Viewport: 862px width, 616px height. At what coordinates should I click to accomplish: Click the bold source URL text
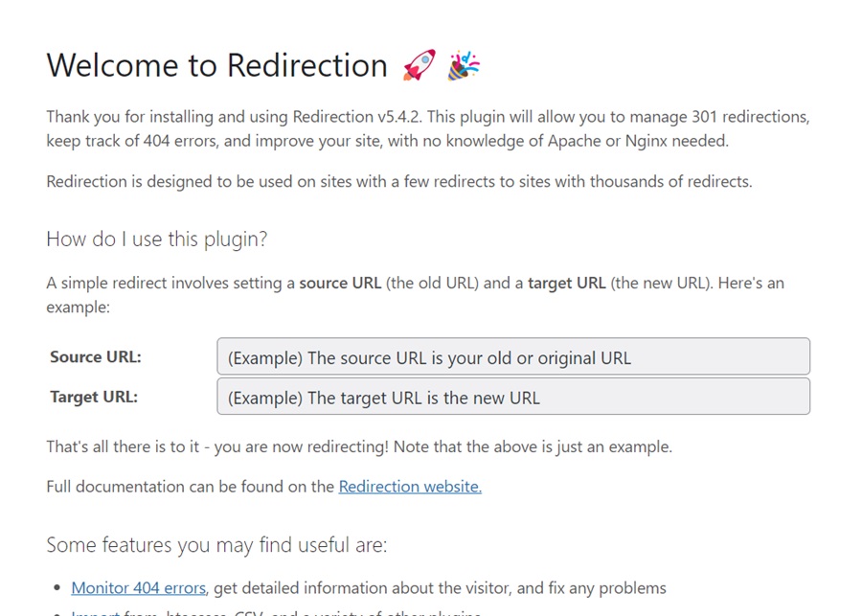340,283
